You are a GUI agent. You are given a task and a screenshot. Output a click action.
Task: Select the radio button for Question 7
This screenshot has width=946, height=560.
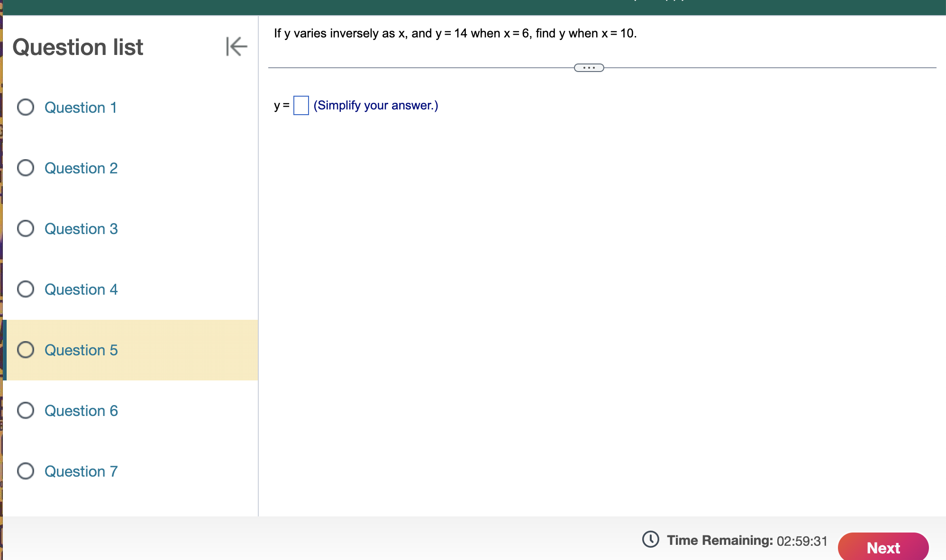pyautogui.click(x=26, y=471)
